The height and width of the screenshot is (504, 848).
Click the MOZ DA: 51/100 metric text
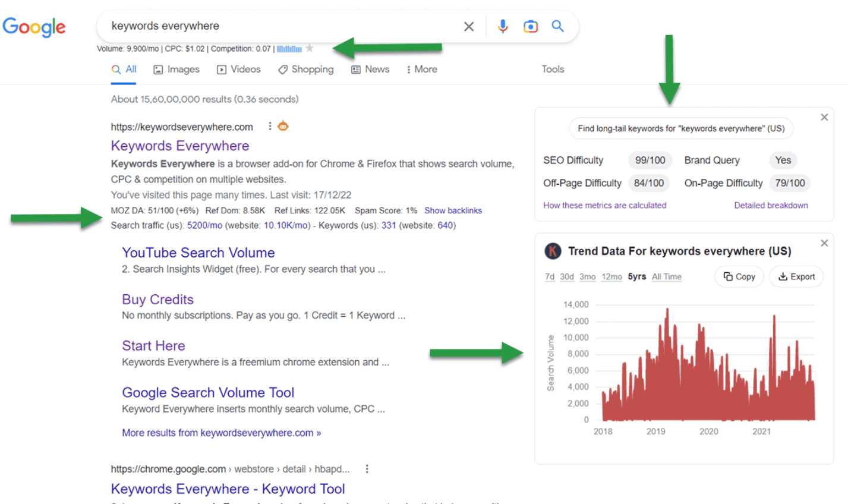tap(155, 210)
